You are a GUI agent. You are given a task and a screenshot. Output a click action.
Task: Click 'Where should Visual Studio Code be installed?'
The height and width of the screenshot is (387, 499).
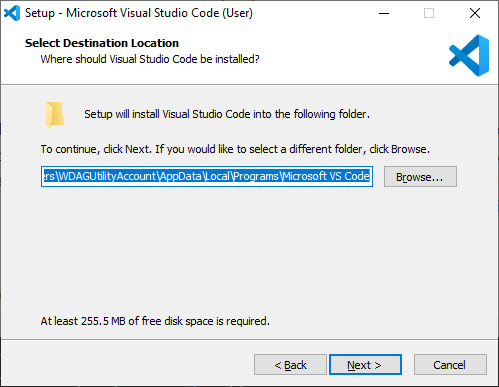(150, 59)
